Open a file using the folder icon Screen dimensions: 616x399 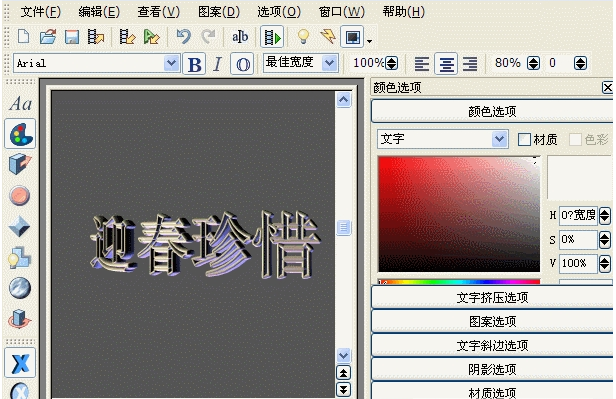[48, 37]
